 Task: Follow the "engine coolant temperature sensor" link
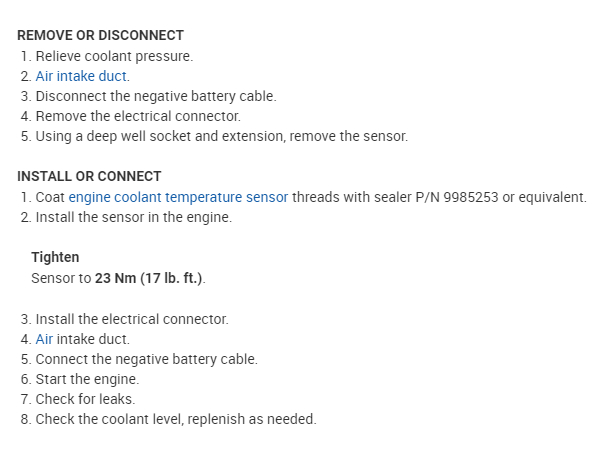(x=178, y=197)
